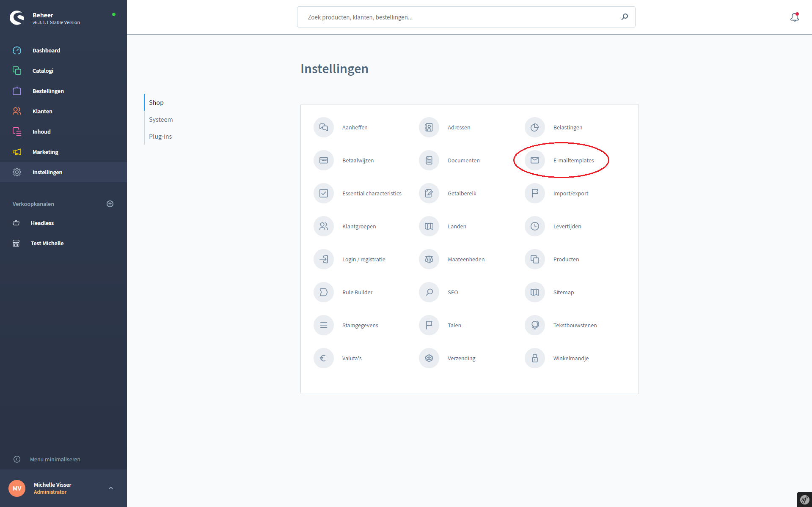Image resolution: width=812 pixels, height=507 pixels.
Task: Click the search magnifier icon
Action: click(625, 17)
